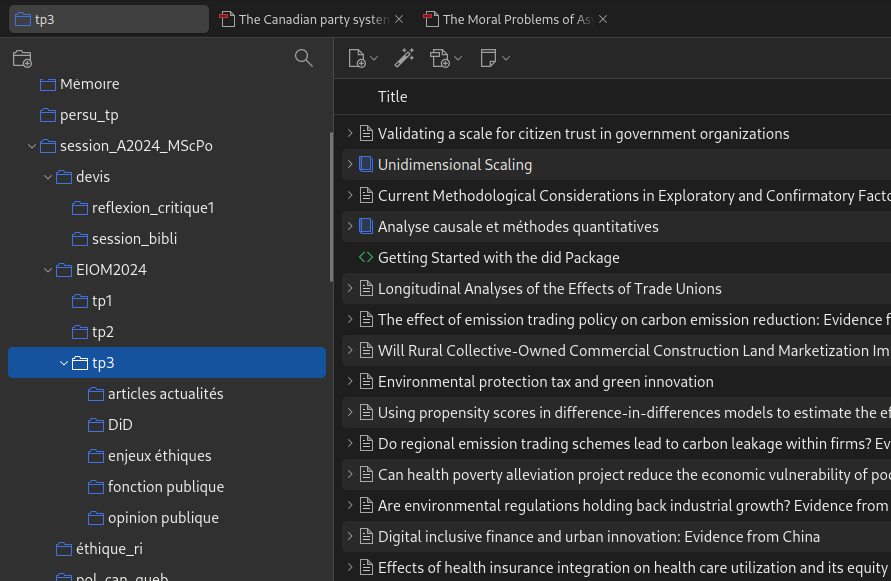Click the book icon next to Unidimensional Scaling
The height and width of the screenshot is (581, 891).
366,164
